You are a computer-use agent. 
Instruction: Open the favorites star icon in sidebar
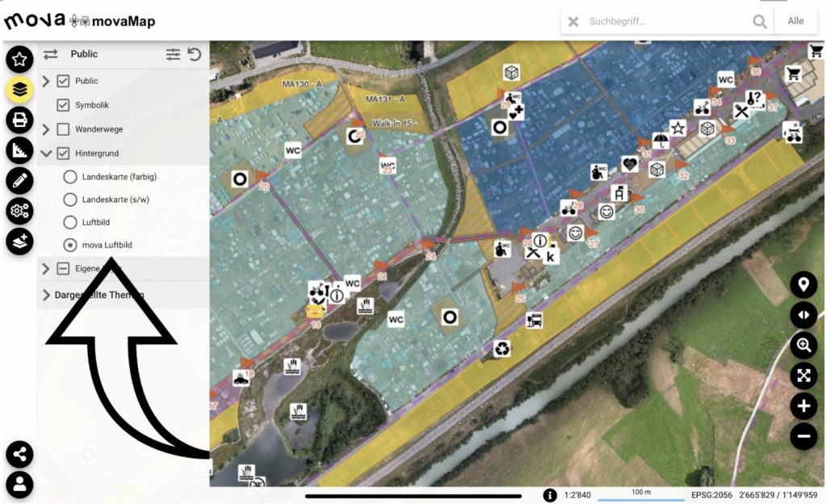[19, 59]
